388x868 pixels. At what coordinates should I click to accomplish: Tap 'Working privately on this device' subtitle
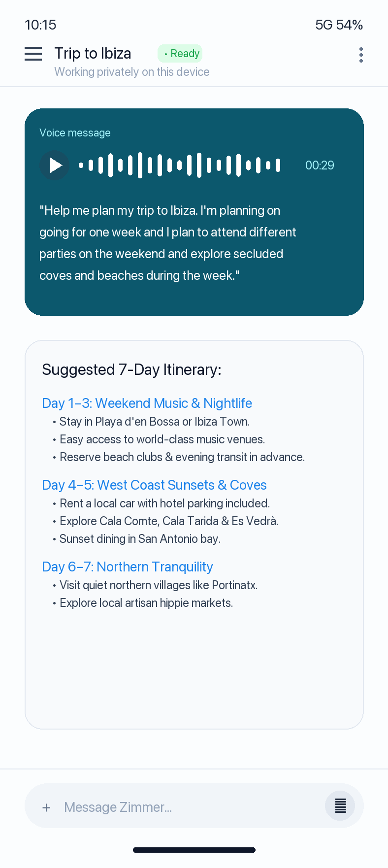click(x=132, y=72)
